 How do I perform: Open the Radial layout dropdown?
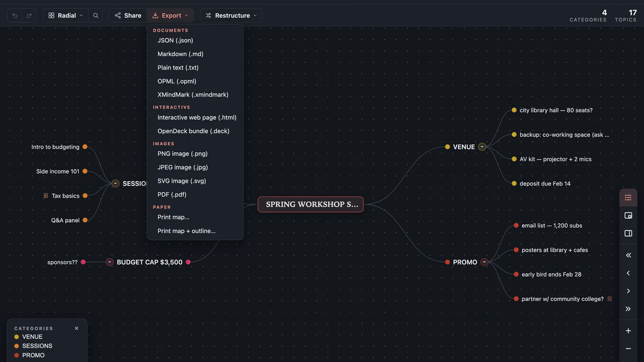65,16
